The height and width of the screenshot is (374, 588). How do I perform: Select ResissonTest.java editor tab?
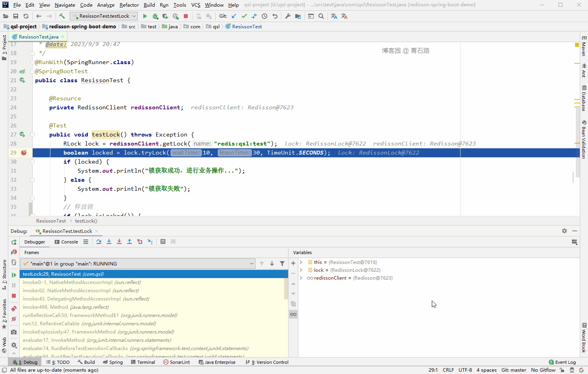pyautogui.click(x=39, y=37)
